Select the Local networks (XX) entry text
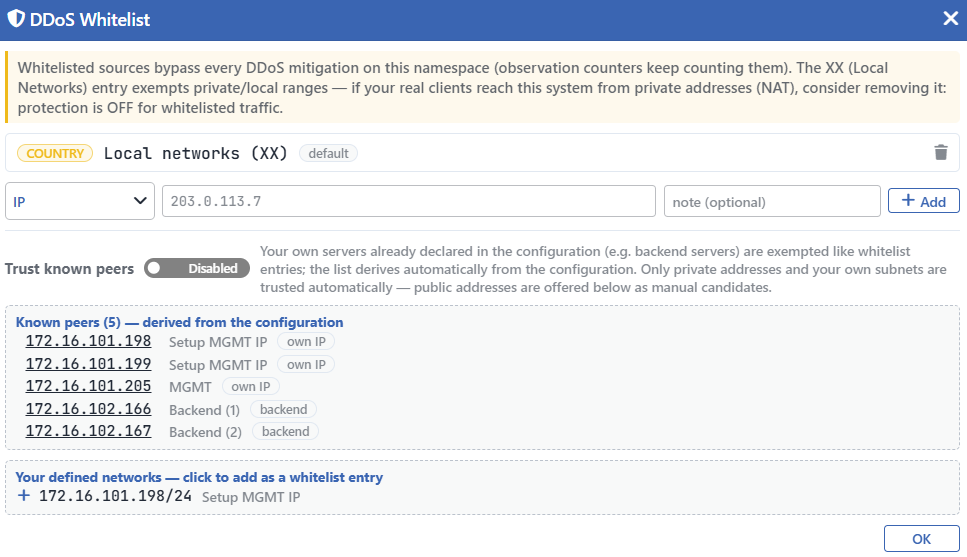 [195, 153]
